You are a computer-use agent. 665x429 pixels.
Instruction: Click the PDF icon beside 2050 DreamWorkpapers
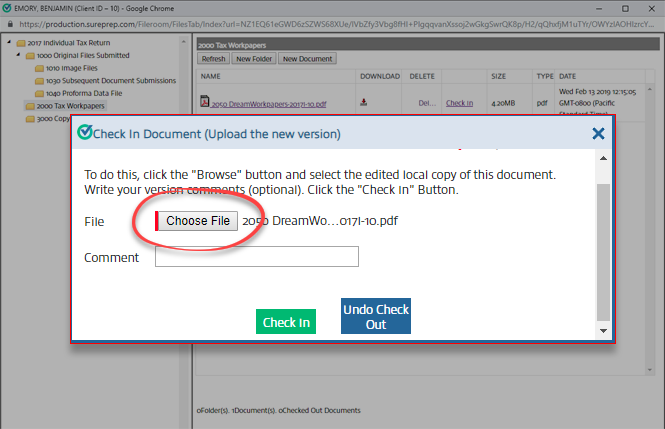(205, 102)
